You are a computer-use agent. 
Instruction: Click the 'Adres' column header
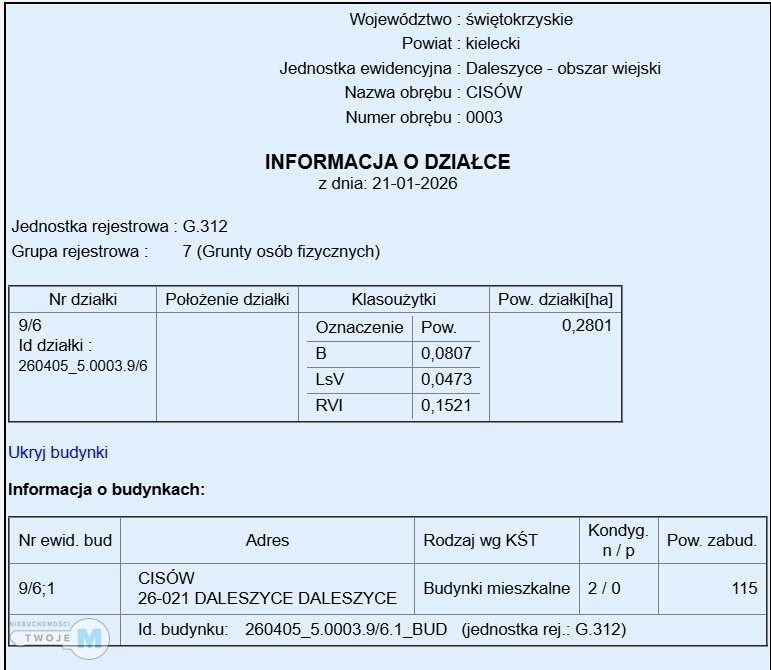click(267, 540)
